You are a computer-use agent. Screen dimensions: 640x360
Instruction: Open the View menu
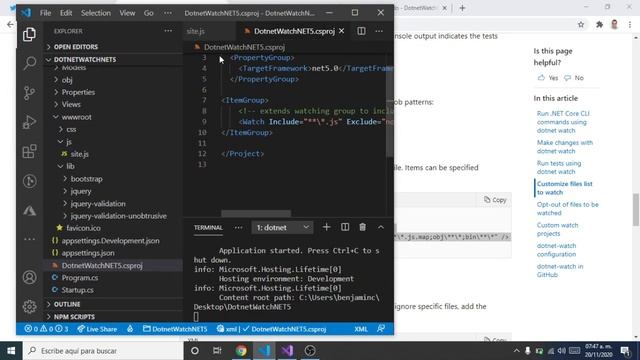click(x=127, y=13)
